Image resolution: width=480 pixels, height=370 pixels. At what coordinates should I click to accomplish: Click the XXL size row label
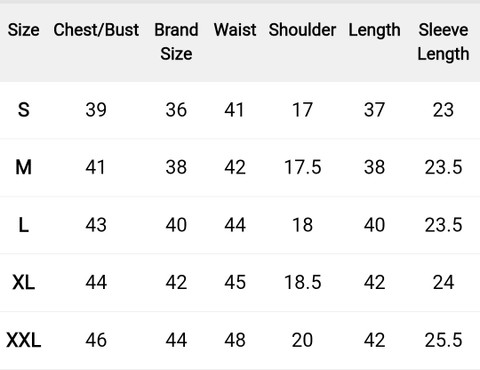point(23,340)
